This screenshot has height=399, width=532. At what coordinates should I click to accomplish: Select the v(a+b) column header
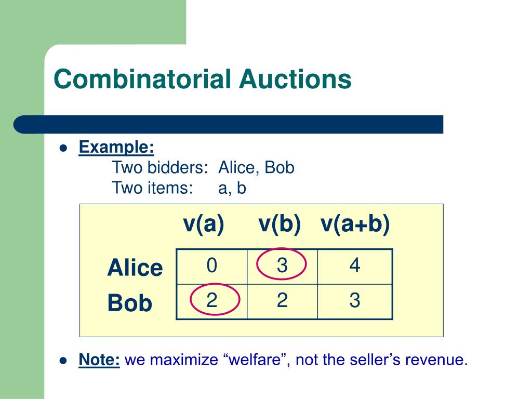355,224
